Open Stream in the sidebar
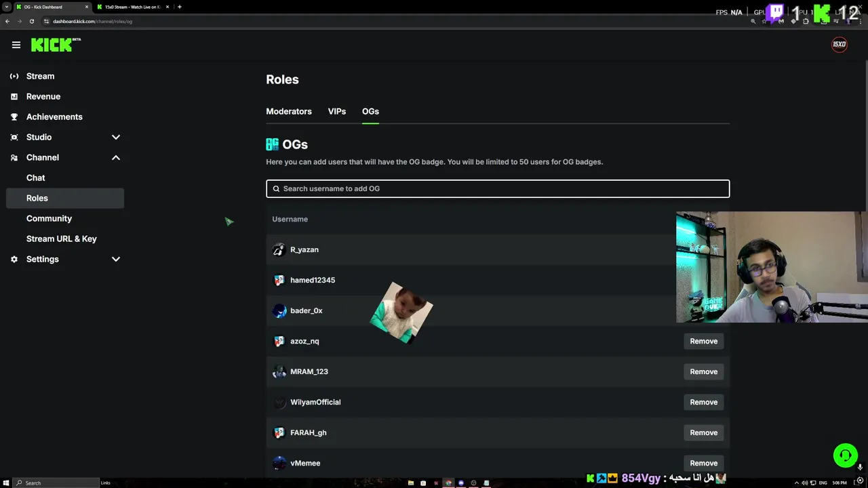Viewport: 868px width, 488px height. (x=40, y=76)
